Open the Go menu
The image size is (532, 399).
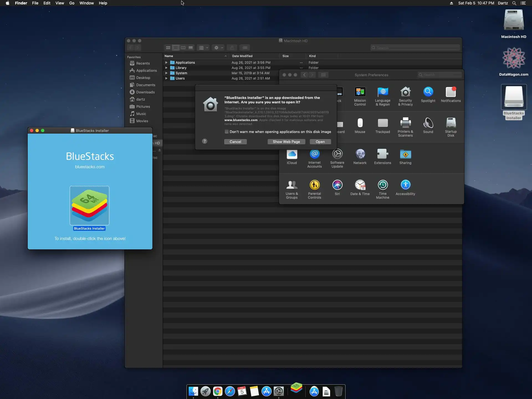tap(71, 3)
